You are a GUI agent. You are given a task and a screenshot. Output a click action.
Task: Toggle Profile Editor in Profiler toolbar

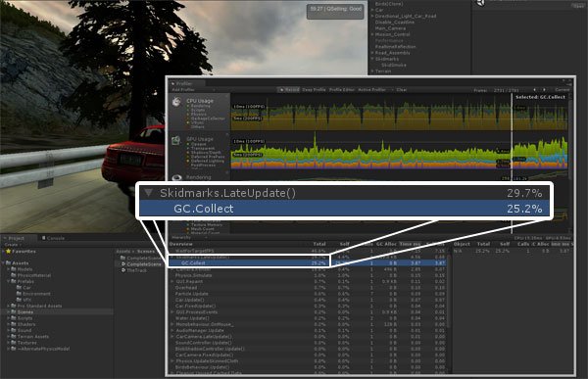pyautogui.click(x=342, y=89)
